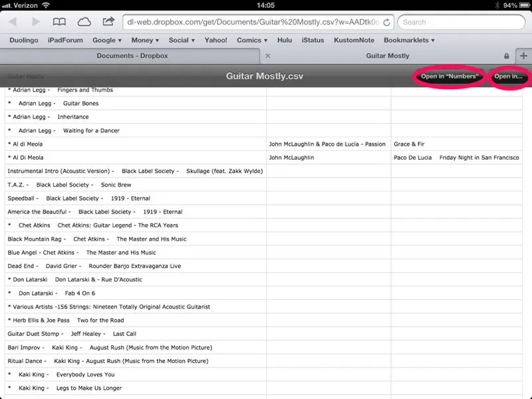
Task: Expand the Money bookmarks folder
Action: [x=146, y=40]
